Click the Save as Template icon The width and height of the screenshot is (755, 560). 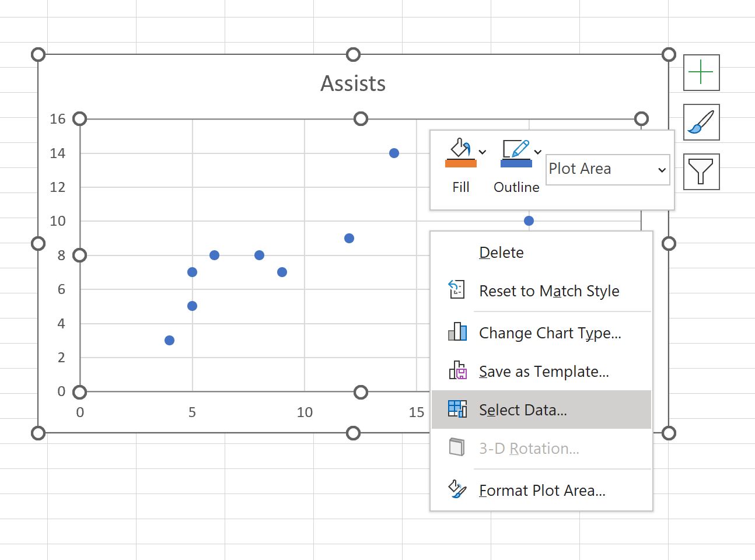click(x=457, y=371)
